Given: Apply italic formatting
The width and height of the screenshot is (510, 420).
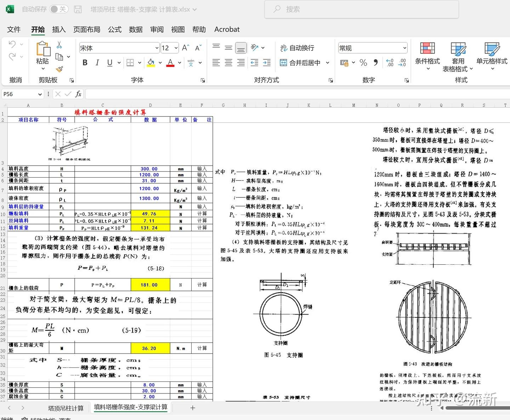Looking at the screenshot, I should pyautogui.click(x=97, y=63).
